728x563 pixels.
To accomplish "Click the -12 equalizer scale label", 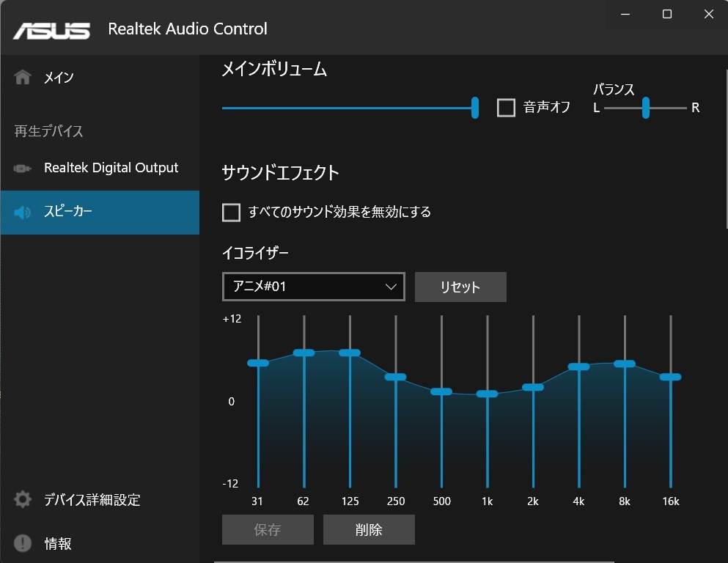I will 230,483.
